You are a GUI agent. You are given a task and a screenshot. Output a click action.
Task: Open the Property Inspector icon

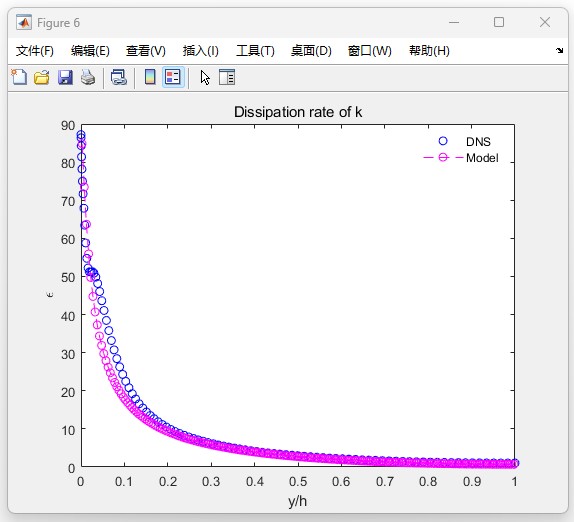pyautogui.click(x=227, y=77)
